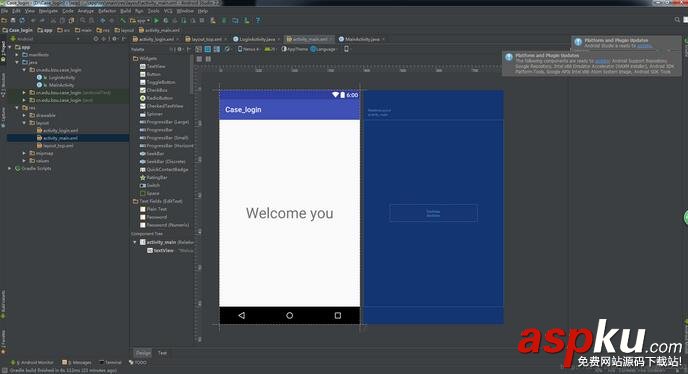
Task: Open the Nexus 4 device dropdown
Action: pyautogui.click(x=248, y=49)
